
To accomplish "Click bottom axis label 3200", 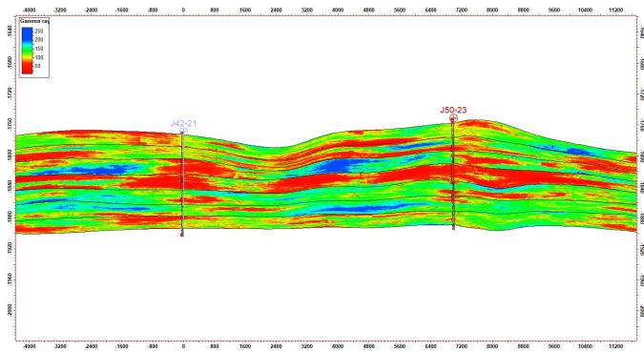I will (x=307, y=346).
